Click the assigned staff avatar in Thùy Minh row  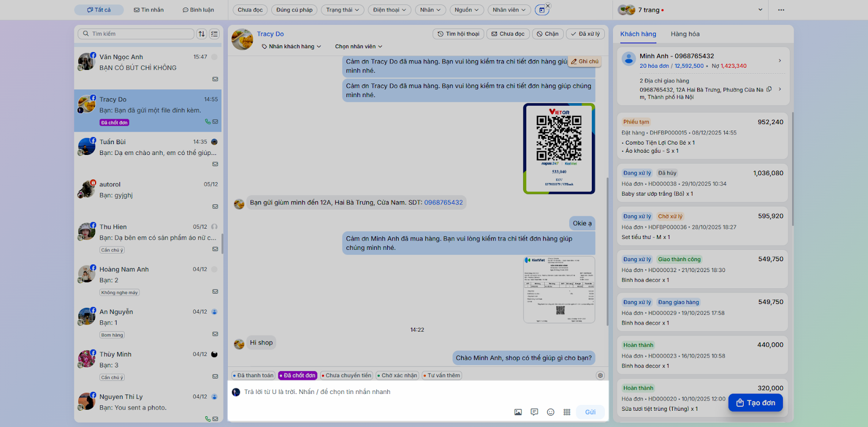[214, 354]
